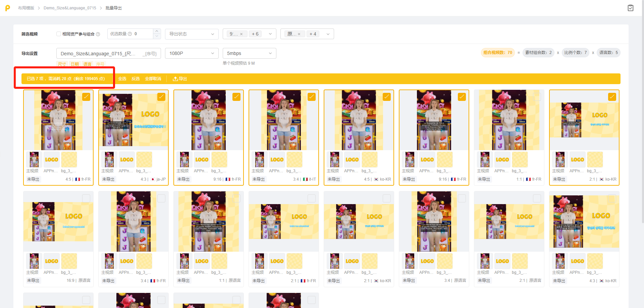Click the Korea flag on the 4:5 ko-KR card
This screenshot has height=308, width=644.
[x=376, y=179]
